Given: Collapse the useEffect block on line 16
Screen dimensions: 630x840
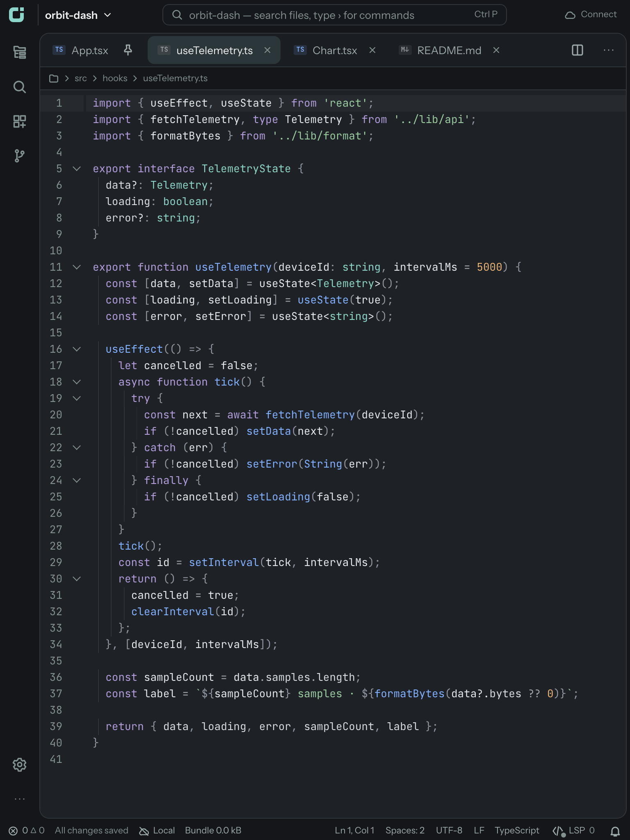Looking at the screenshot, I should coord(77,349).
